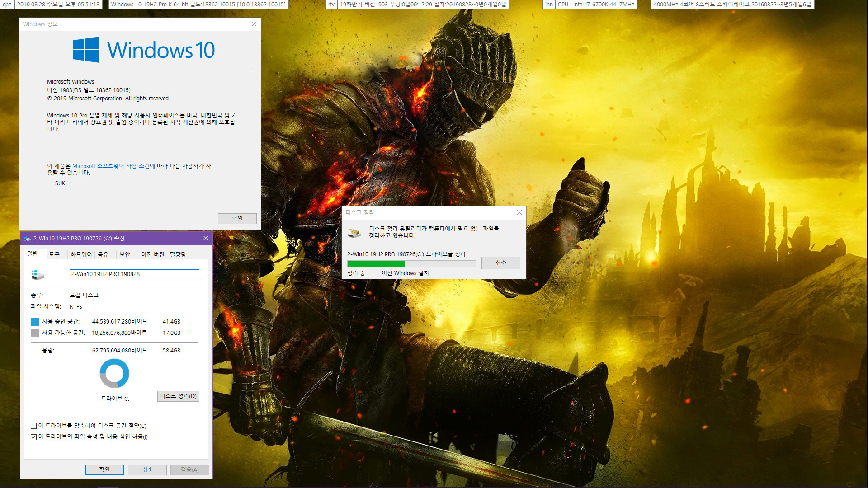Click the qaz label in the top bar
The image size is (868, 488).
(7, 5)
